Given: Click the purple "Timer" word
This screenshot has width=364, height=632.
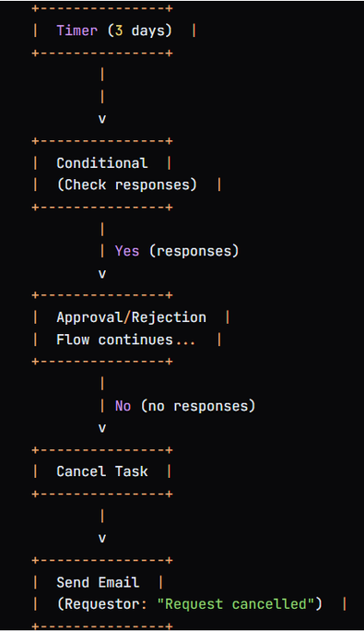Looking at the screenshot, I should pos(76,30).
